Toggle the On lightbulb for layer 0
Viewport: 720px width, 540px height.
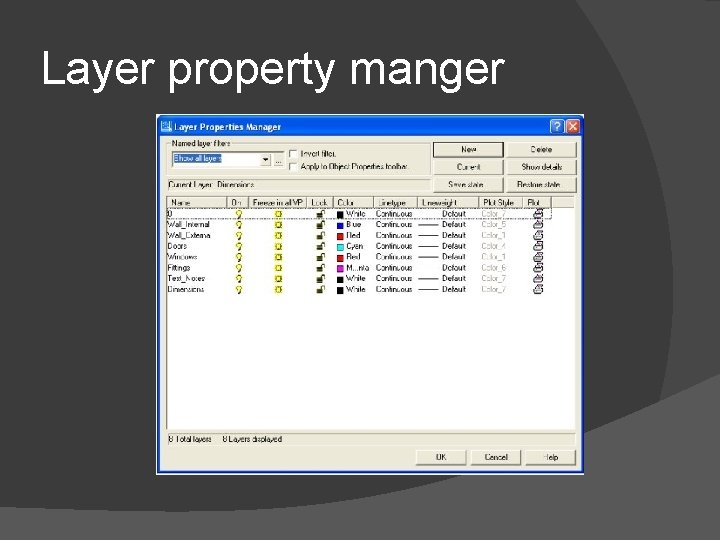pyautogui.click(x=238, y=214)
